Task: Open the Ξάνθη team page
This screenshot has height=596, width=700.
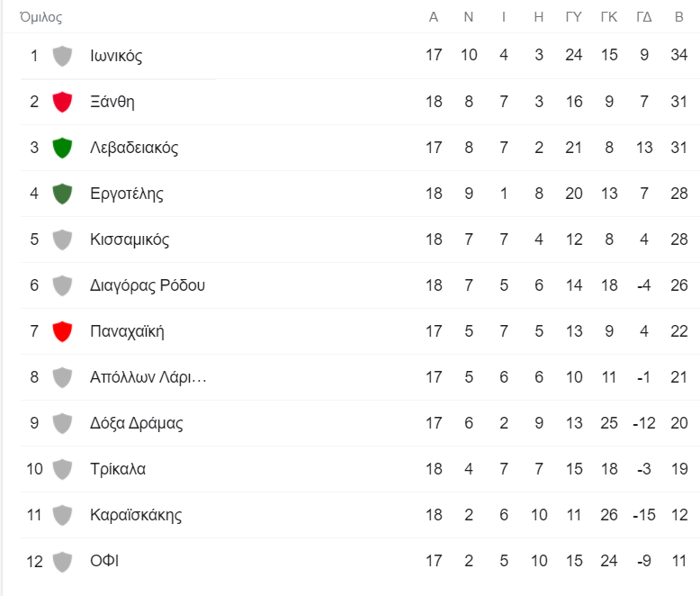Action: pos(112,102)
